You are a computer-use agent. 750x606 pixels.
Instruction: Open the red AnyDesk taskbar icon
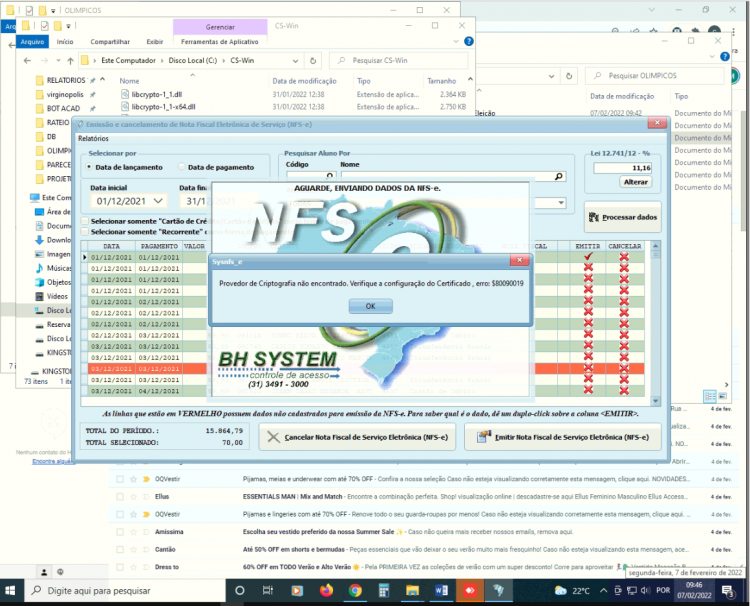[470, 591]
